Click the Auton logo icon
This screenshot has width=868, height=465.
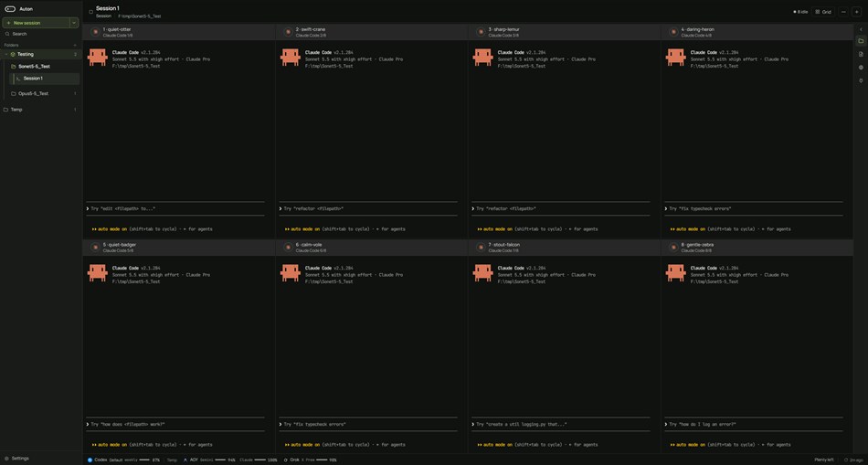(x=10, y=9)
